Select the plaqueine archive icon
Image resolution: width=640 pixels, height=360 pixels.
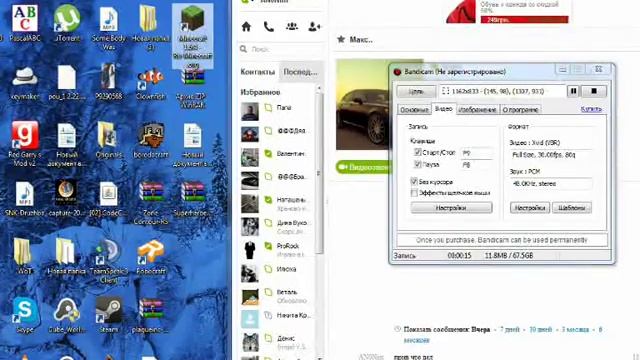(x=151, y=315)
